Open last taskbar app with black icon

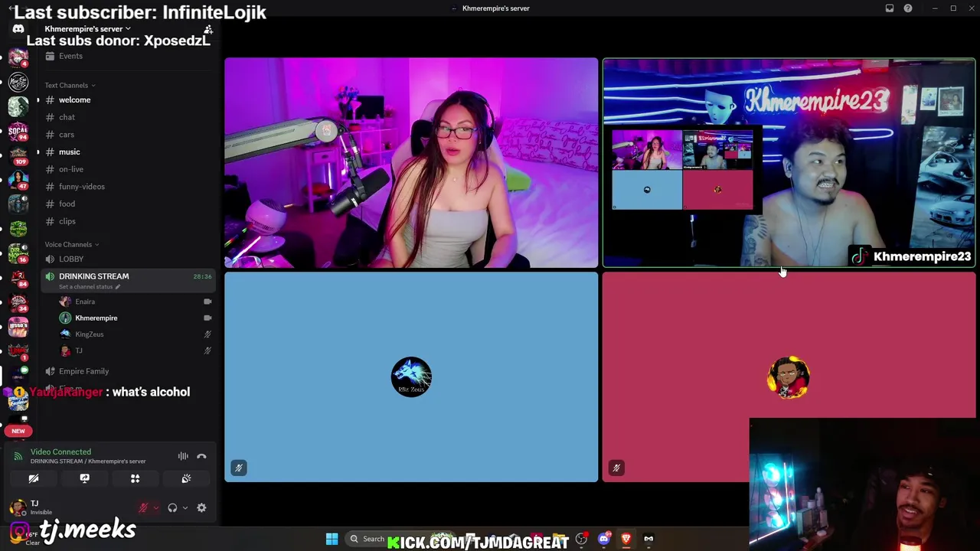(x=648, y=539)
